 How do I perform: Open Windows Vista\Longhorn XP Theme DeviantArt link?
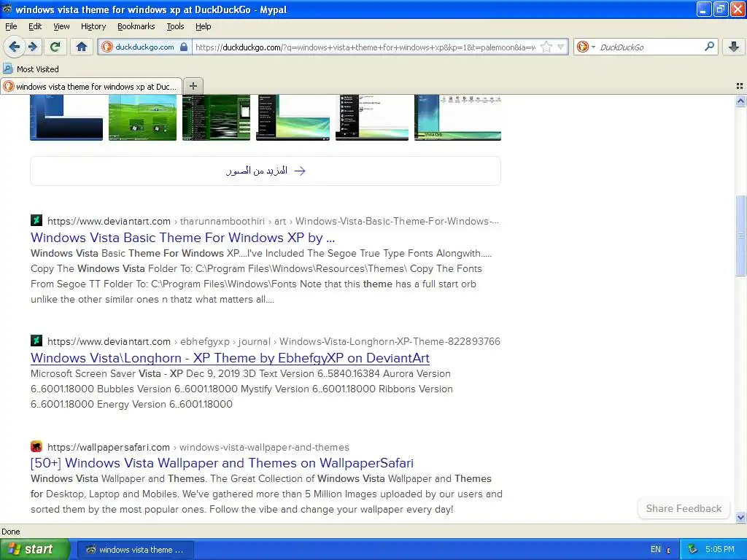230,358
